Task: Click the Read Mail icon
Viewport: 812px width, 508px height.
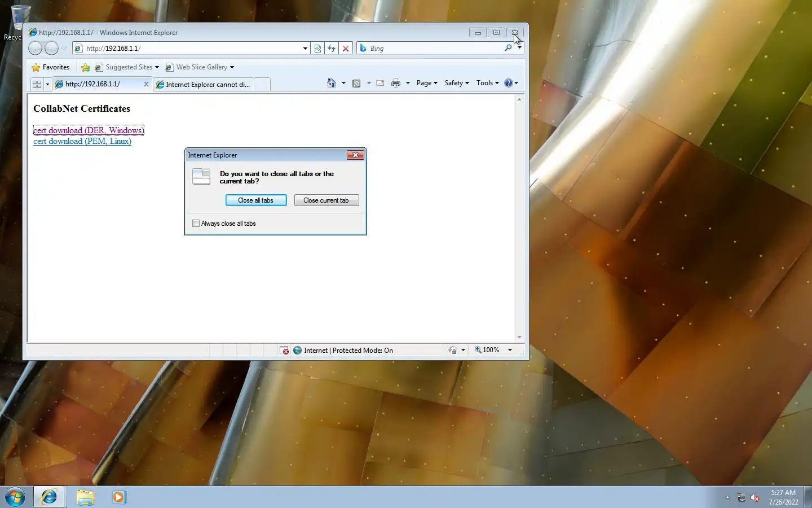Action: (x=380, y=83)
